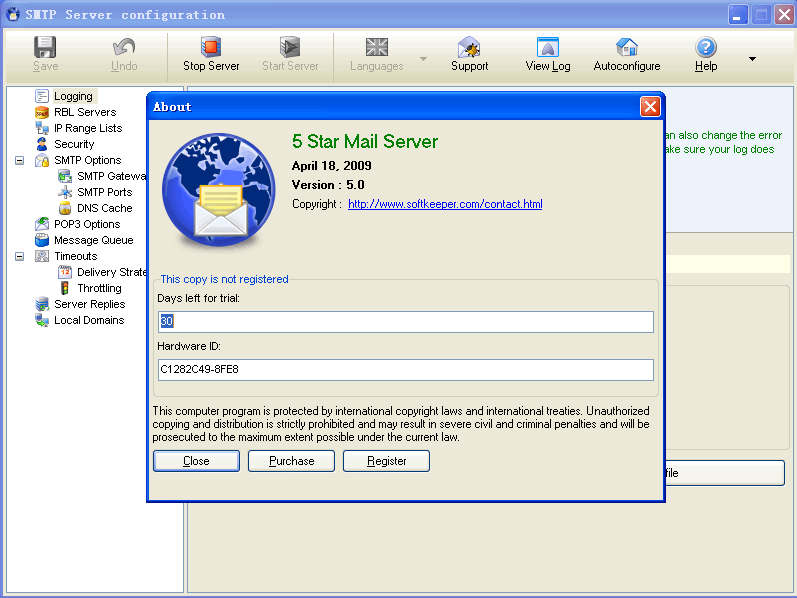Image resolution: width=797 pixels, height=598 pixels.
Task: Click 'This copy is not registered' text
Action: (x=224, y=279)
